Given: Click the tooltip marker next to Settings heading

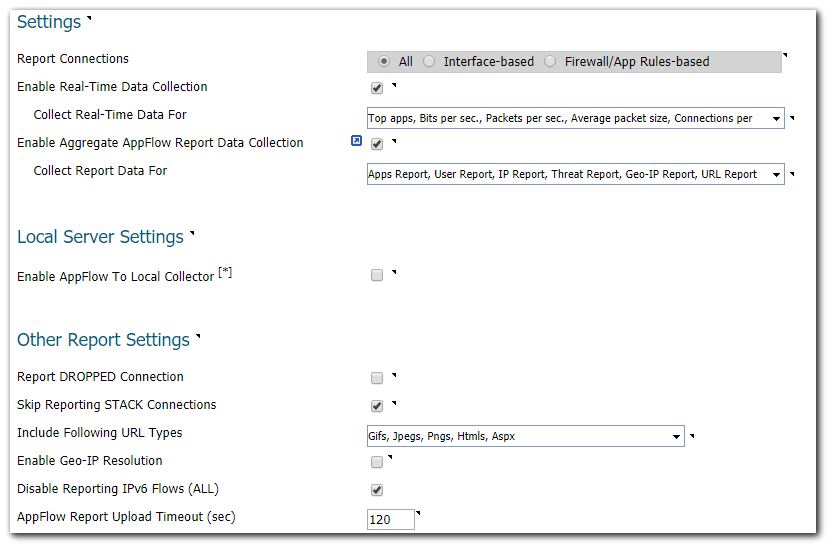Looking at the screenshot, I should tap(89, 18).
